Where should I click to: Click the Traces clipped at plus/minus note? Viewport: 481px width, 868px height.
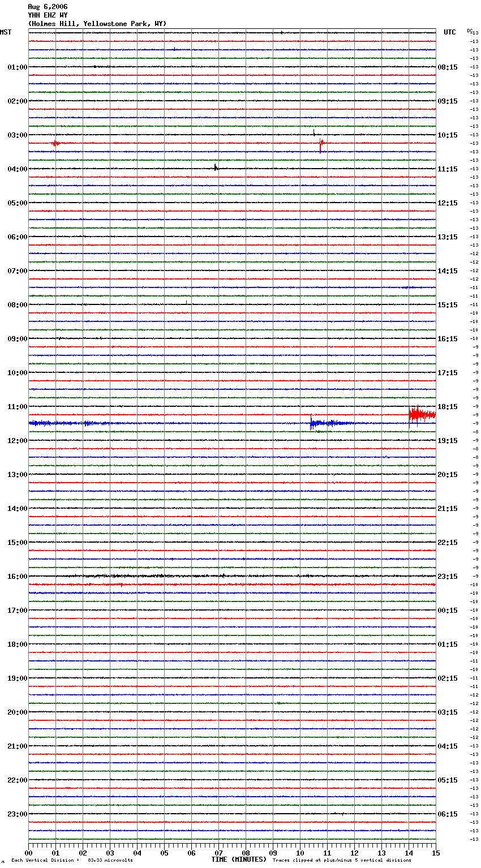click(x=342, y=861)
